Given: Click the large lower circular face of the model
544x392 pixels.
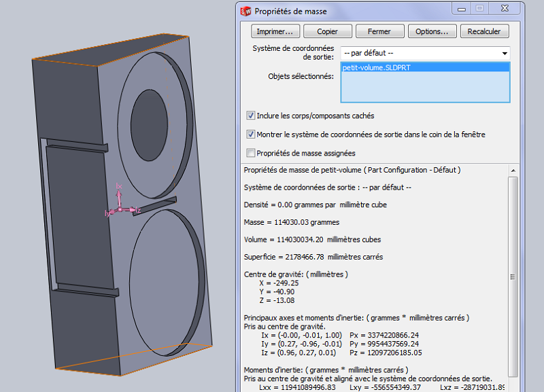Looking at the screenshot, I should (x=164, y=283).
